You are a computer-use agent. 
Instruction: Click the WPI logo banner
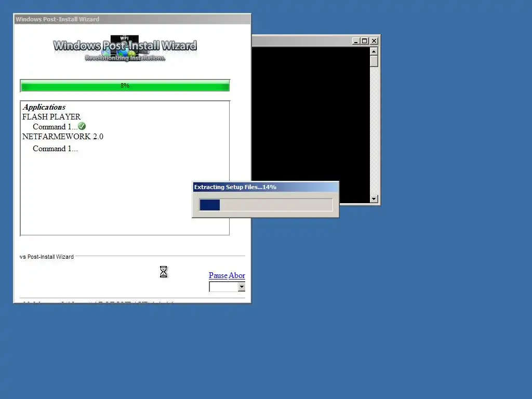[125, 48]
